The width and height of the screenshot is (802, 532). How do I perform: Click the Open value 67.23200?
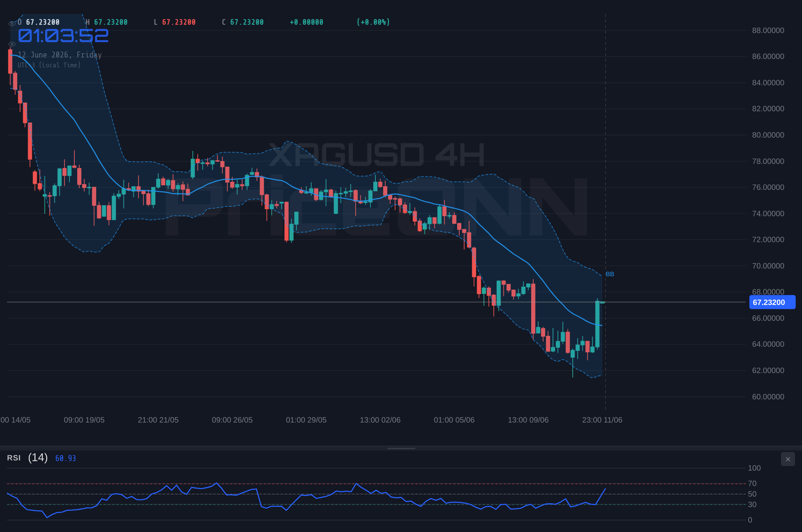point(43,22)
